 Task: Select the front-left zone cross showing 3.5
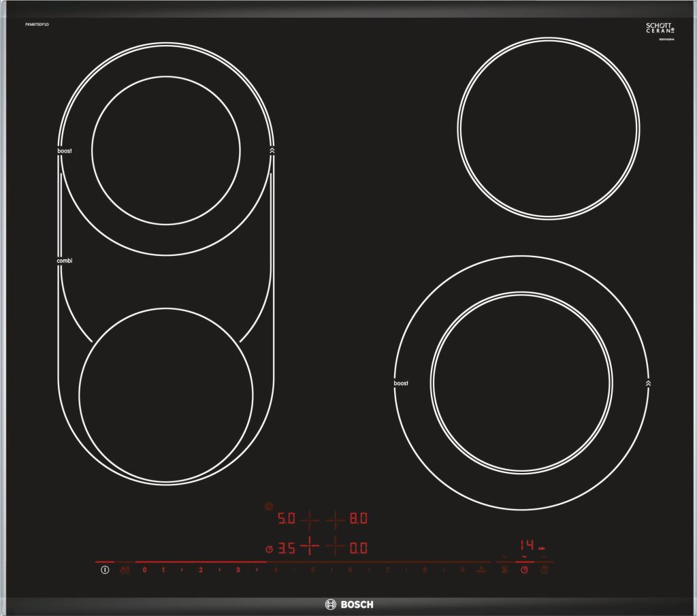click(x=310, y=547)
